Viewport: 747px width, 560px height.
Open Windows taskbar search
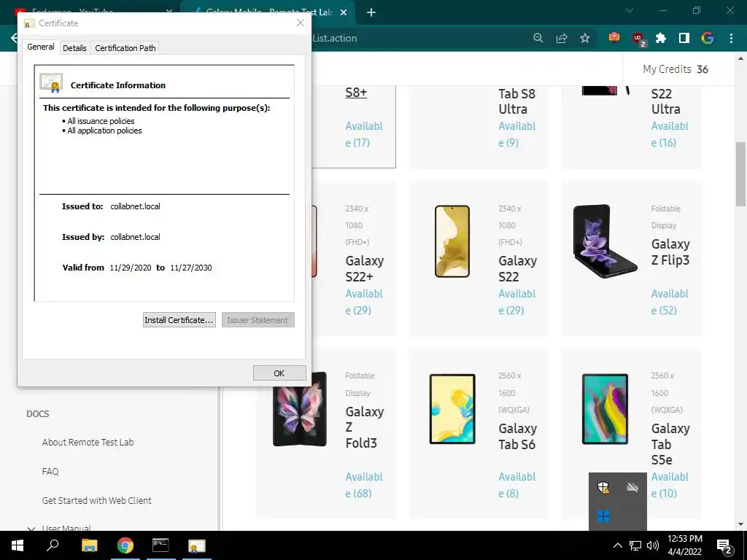pos(53,545)
